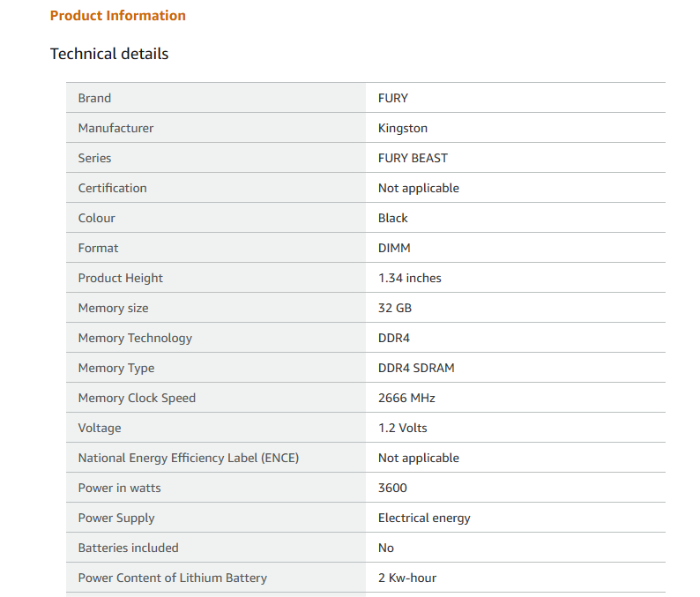Click the 32 GB memory size value
The width and height of the screenshot is (700, 597).
395,308
